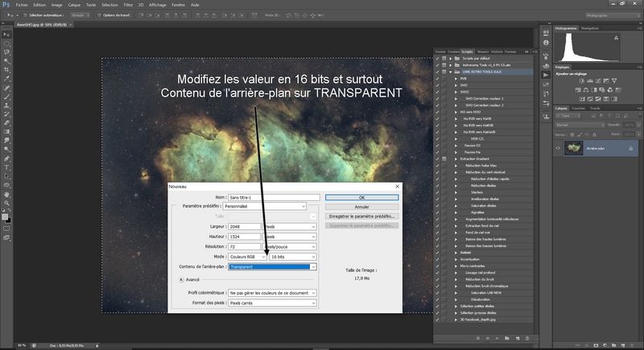
Task: Select the Crop tool in the toolbox
Action: click(x=6, y=70)
